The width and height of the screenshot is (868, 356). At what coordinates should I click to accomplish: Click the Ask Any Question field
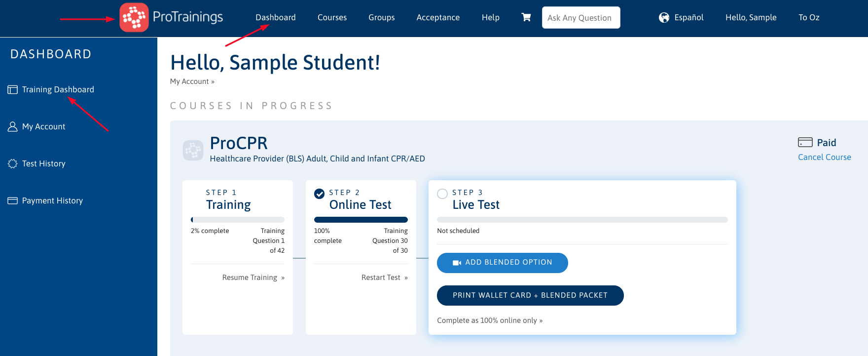click(581, 18)
